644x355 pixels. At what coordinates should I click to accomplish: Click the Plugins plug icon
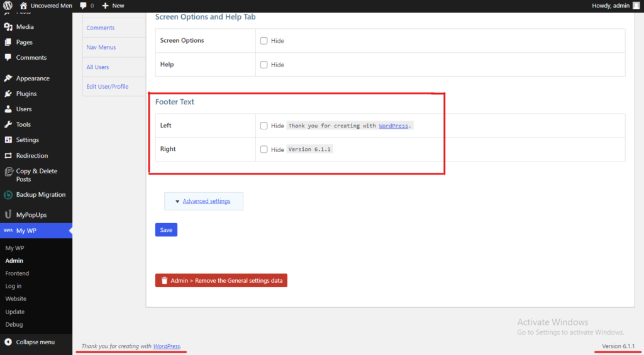(x=8, y=94)
